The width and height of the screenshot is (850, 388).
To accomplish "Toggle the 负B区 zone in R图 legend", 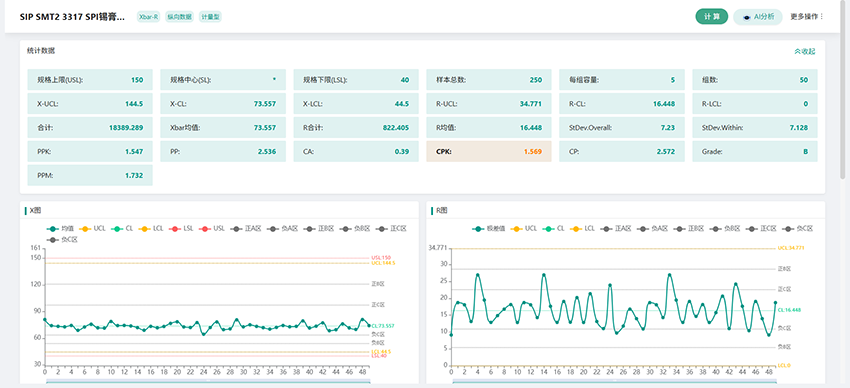I will click(x=726, y=229).
